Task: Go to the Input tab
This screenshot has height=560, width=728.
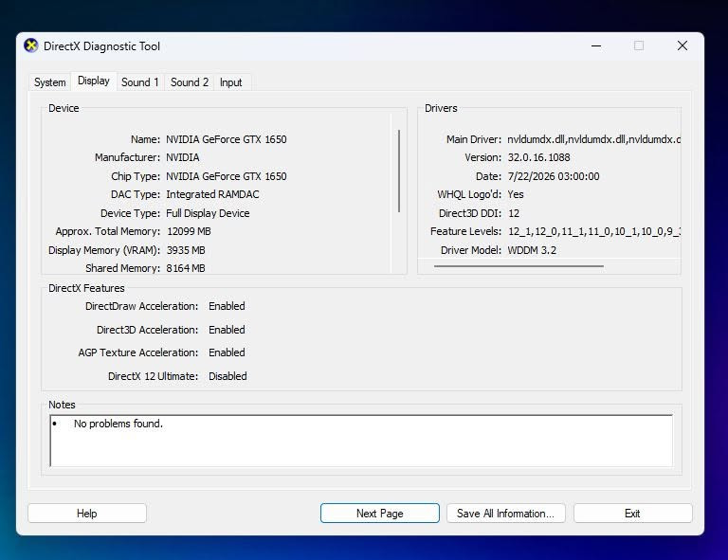Action: (230, 82)
